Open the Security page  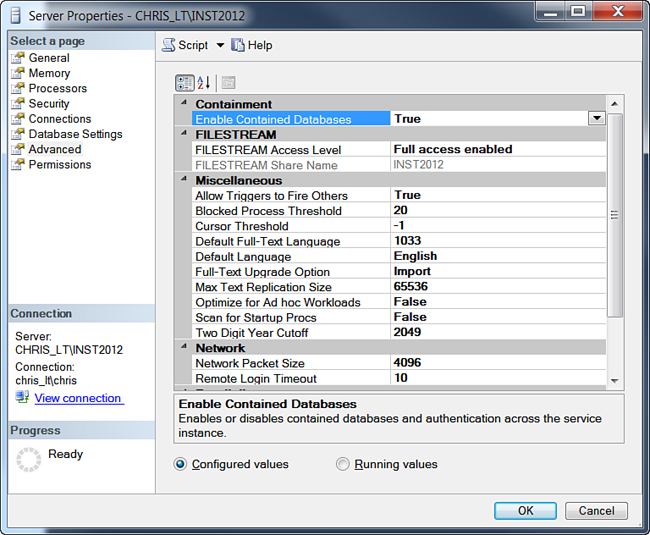[x=48, y=103]
